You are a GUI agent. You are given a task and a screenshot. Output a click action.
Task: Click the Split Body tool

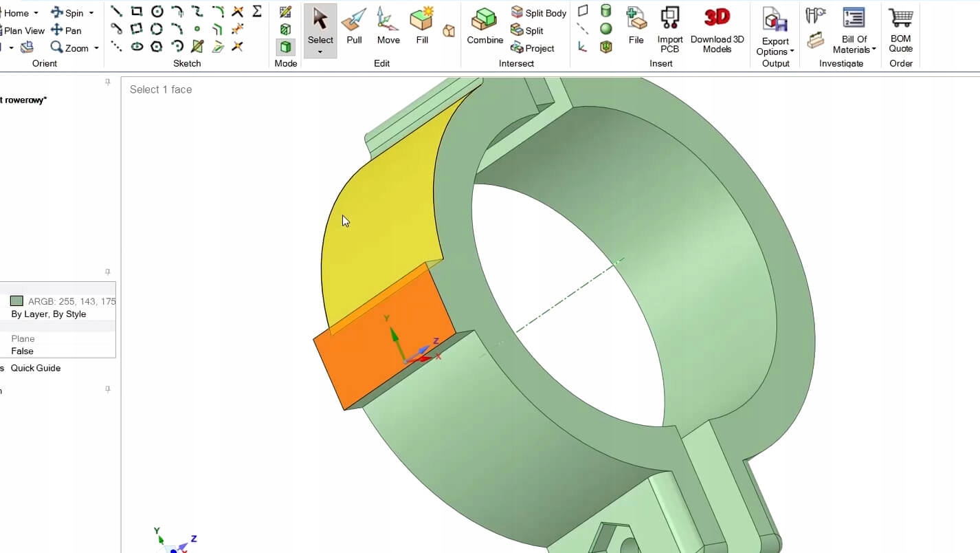coord(539,12)
